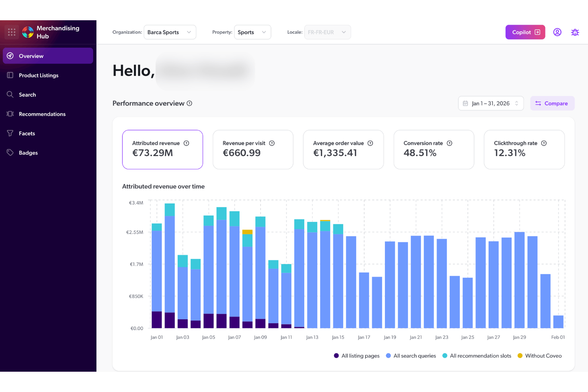Screen dimensions: 588x392
Task: Open the app launcher grid icon
Action: [12, 32]
